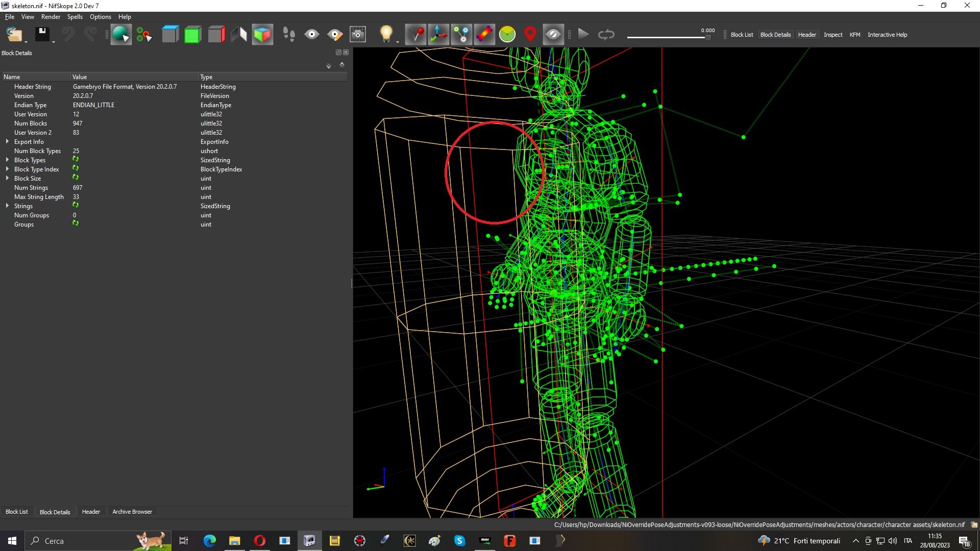The image size is (980, 551).
Task: Expand the Export Info row
Action: click(x=7, y=141)
